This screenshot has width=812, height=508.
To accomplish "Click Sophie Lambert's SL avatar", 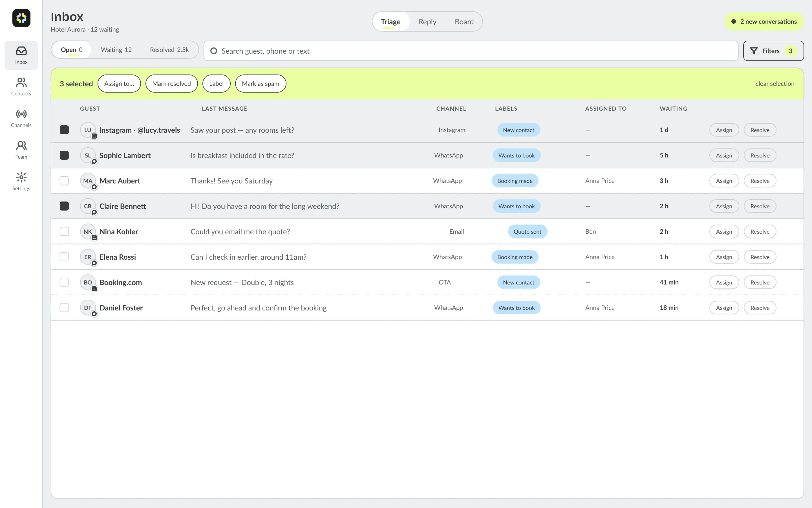I will click(x=88, y=155).
